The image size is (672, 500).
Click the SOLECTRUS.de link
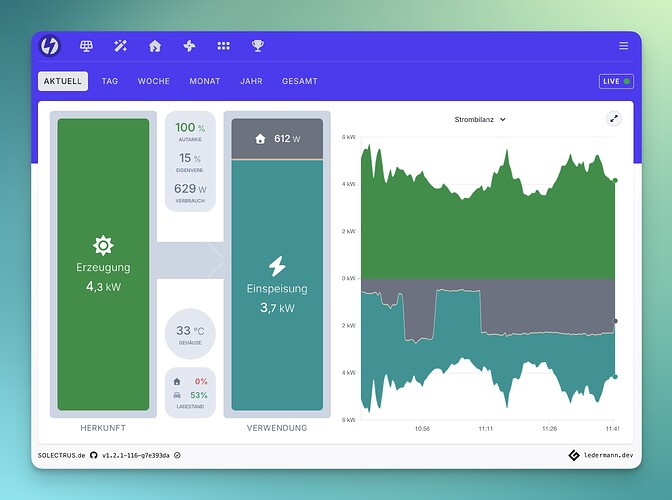coord(61,455)
